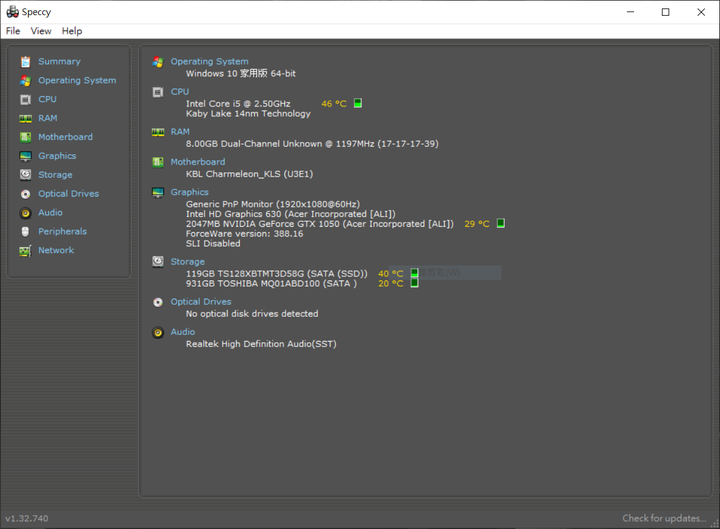
Task: Open the File menu
Action: (13, 31)
